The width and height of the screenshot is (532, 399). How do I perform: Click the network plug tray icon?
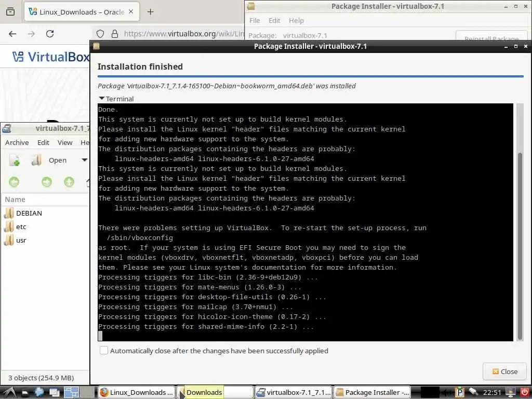coord(473,393)
